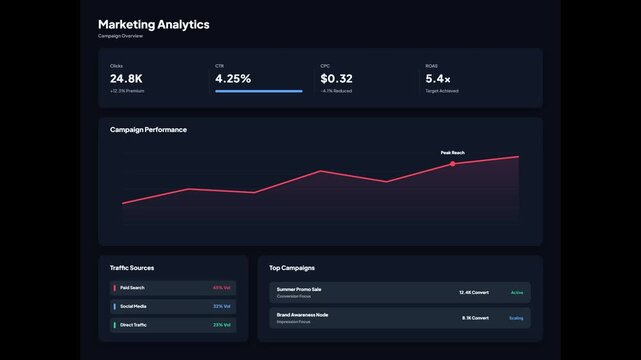The height and width of the screenshot is (360, 641).
Task: Click the red Paid Search color indicator
Action: click(x=114, y=288)
